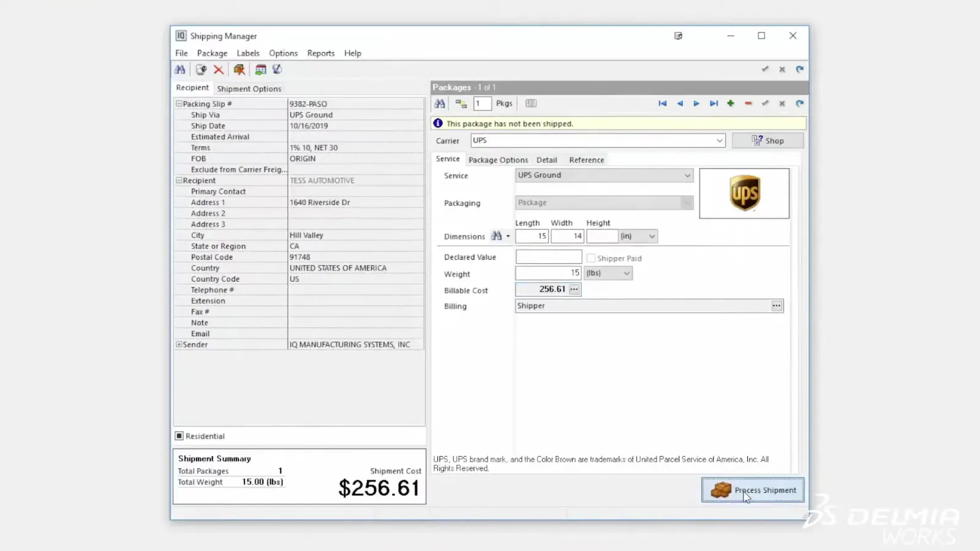
Task: Click the Length input field
Action: click(x=532, y=236)
